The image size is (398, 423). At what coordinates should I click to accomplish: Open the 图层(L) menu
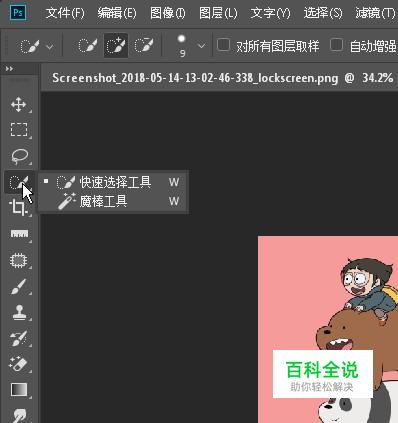pos(218,13)
